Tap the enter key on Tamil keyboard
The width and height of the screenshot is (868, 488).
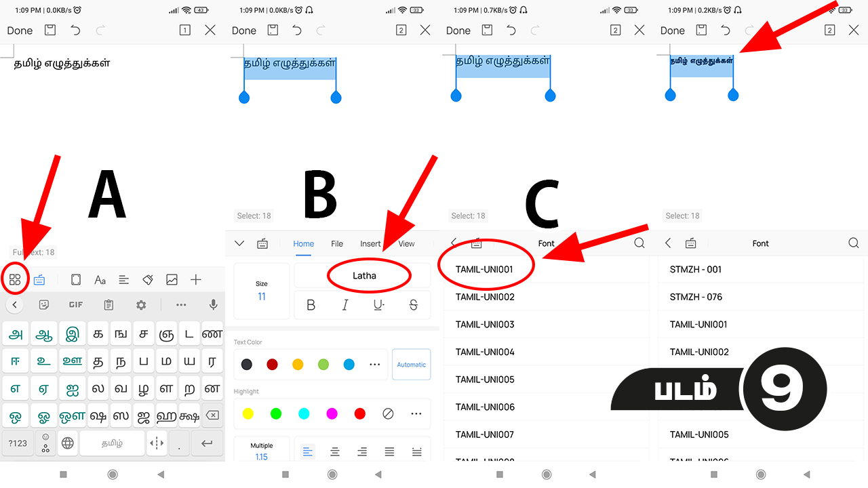tap(207, 443)
